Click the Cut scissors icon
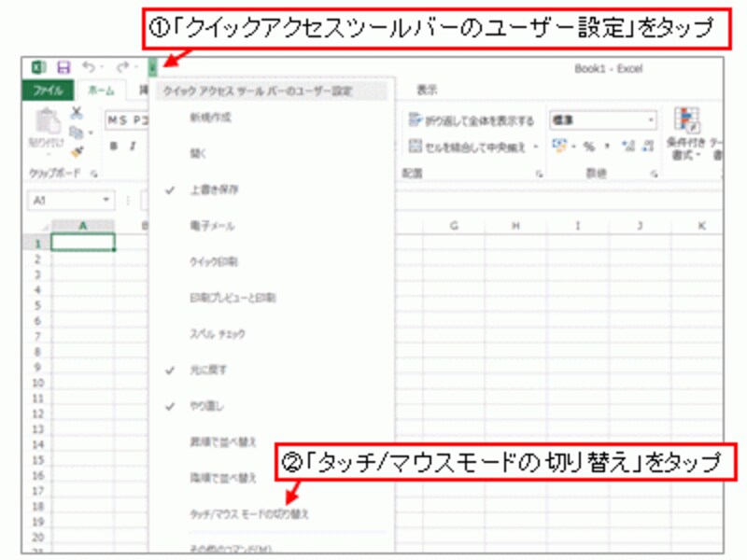 tap(77, 113)
